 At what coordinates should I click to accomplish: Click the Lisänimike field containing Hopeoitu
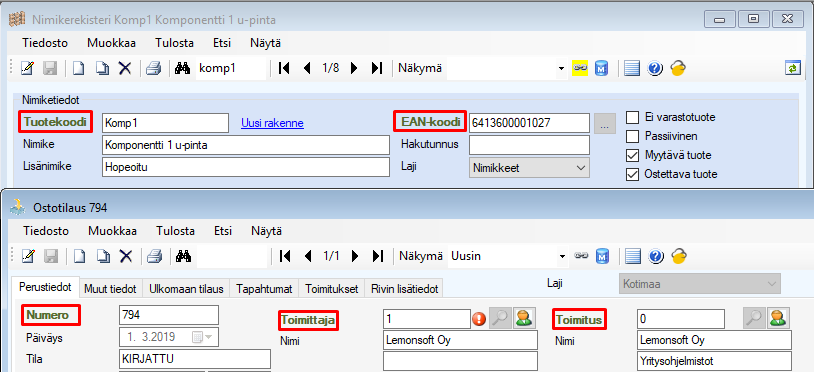pos(246,167)
